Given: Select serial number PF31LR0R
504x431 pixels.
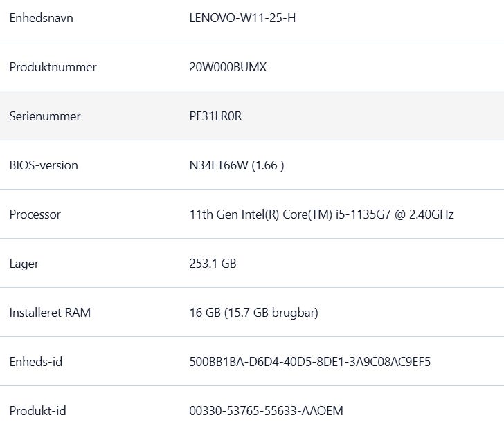Looking at the screenshot, I should (215, 116).
